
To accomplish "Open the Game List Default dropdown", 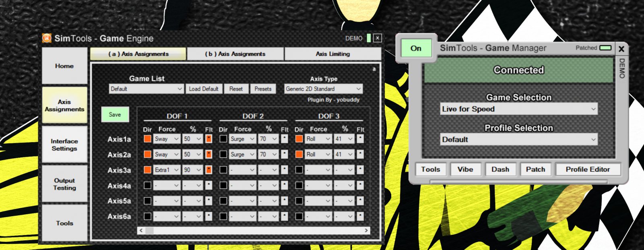I will (x=147, y=89).
